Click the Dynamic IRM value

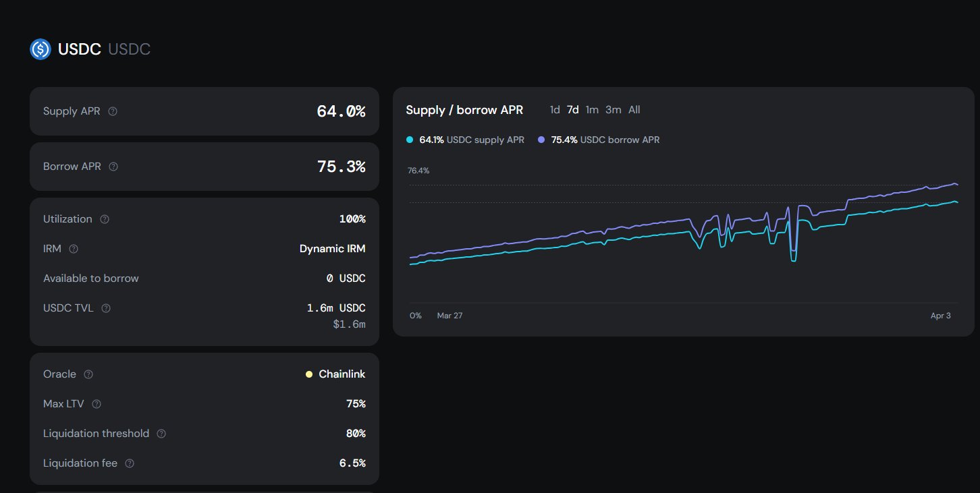point(332,249)
